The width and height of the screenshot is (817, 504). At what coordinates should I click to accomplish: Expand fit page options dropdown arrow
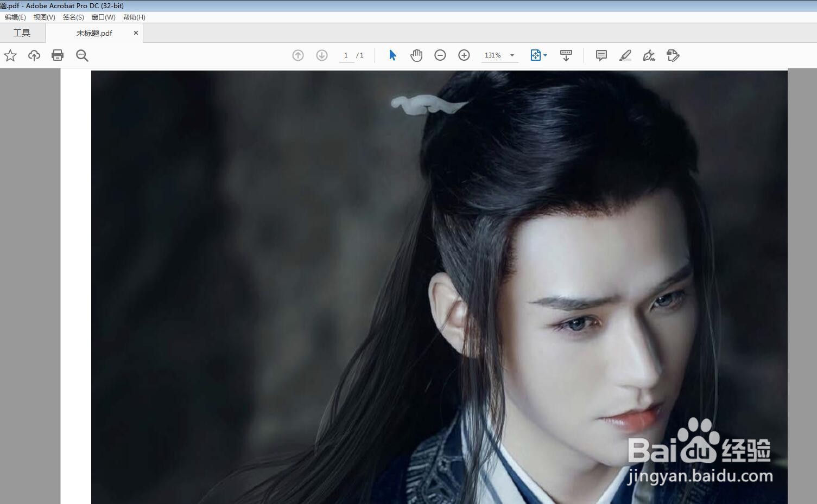pyautogui.click(x=545, y=55)
